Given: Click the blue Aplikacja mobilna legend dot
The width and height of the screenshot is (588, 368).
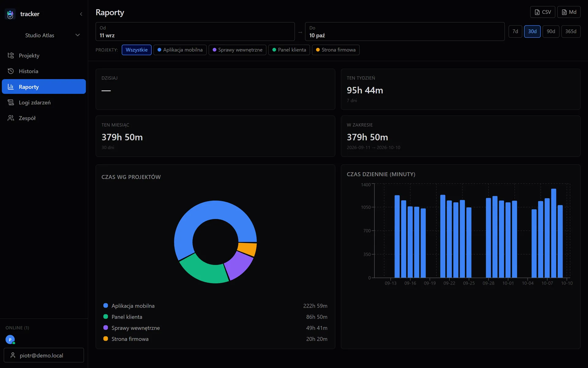Looking at the screenshot, I should (x=106, y=305).
